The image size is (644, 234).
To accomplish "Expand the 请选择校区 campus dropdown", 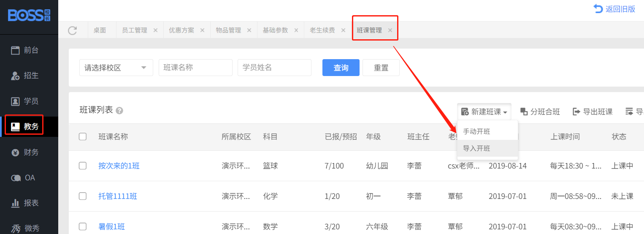I will 116,68.
